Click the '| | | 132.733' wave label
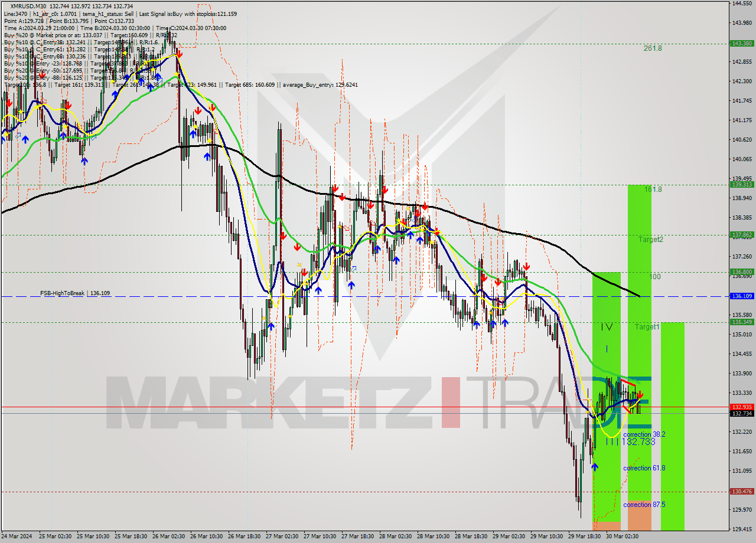Screen dimensions: 756x543 [631, 441]
